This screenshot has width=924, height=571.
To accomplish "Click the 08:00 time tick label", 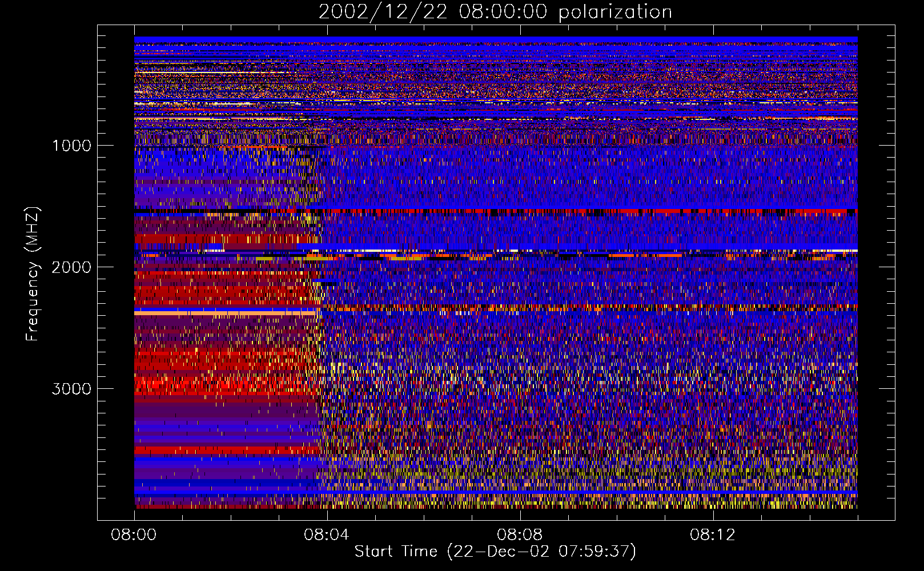I will pos(134,535).
